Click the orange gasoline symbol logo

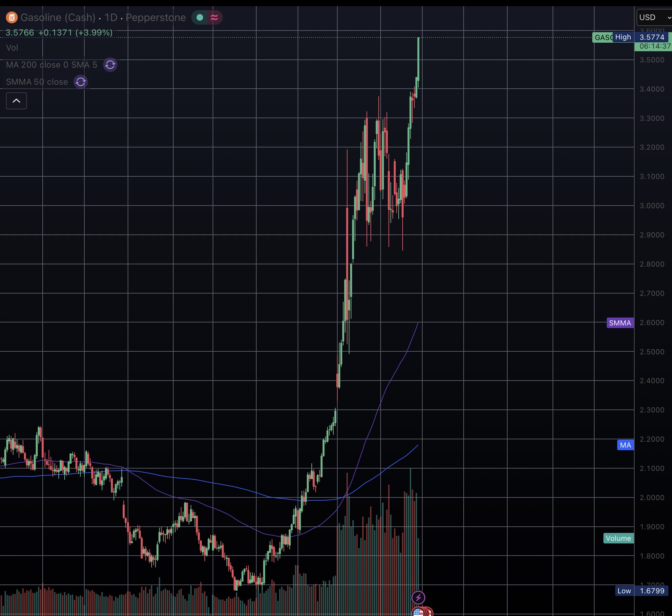pos(12,17)
